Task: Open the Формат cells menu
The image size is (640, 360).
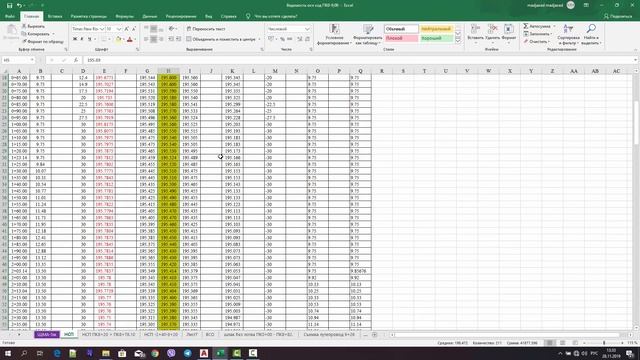Action: (x=509, y=34)
